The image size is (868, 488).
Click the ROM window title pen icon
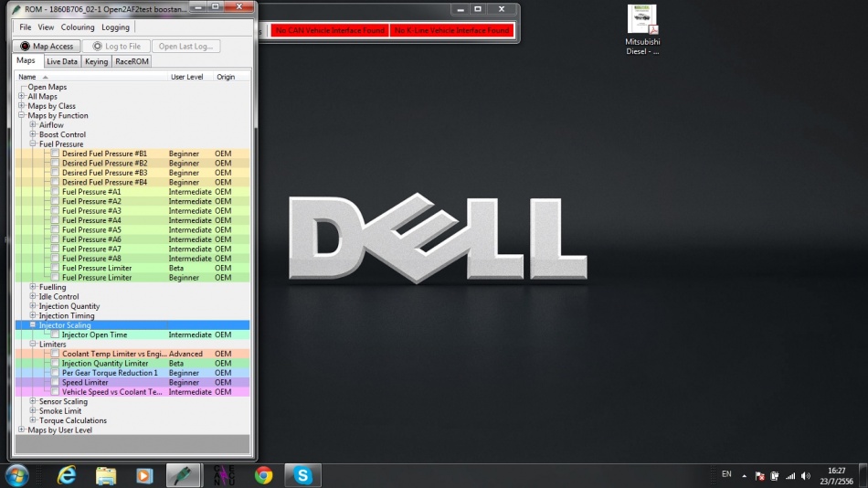click(16, 9)
